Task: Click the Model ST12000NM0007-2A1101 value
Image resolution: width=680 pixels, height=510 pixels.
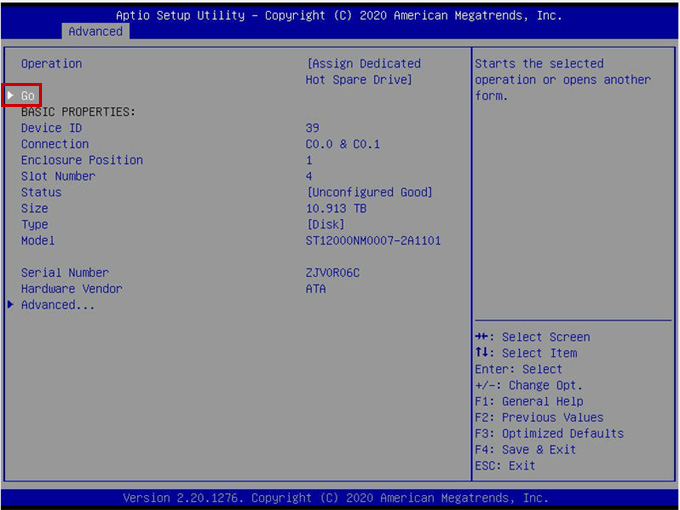Action: 373,241
